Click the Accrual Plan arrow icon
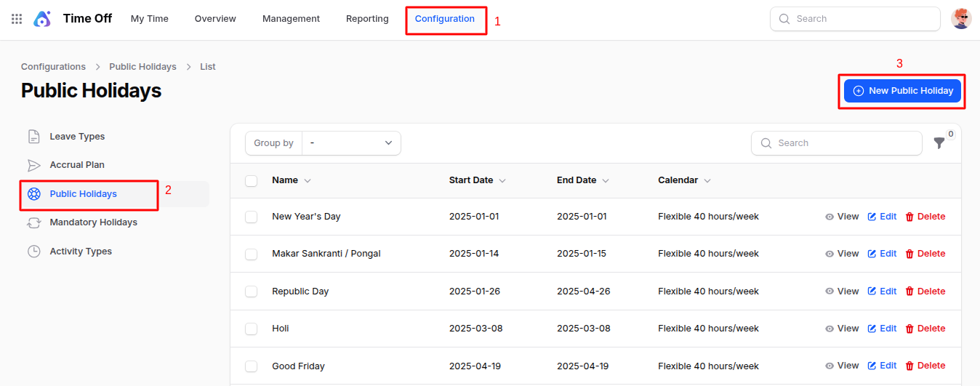Image resolution: width=980 pixels, height=386 pixels. coord(33,165)
